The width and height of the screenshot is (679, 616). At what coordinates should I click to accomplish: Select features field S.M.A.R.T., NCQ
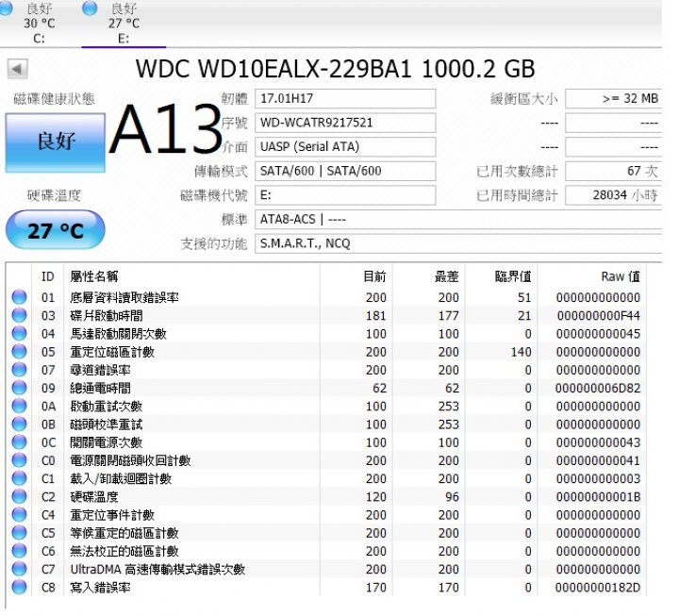[458, 243]
